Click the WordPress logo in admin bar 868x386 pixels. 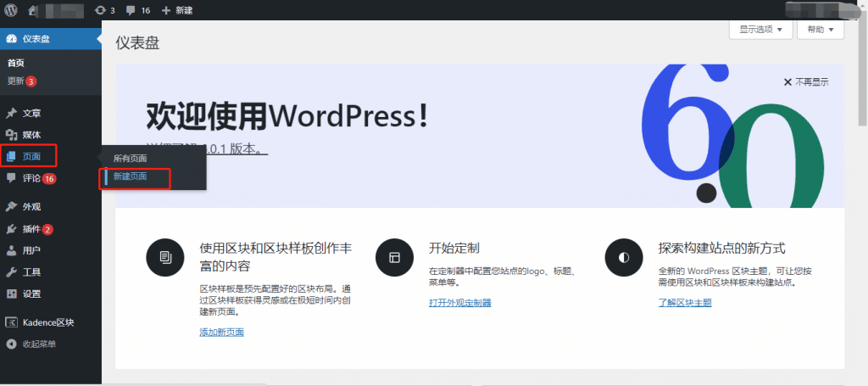coord(10,10)
